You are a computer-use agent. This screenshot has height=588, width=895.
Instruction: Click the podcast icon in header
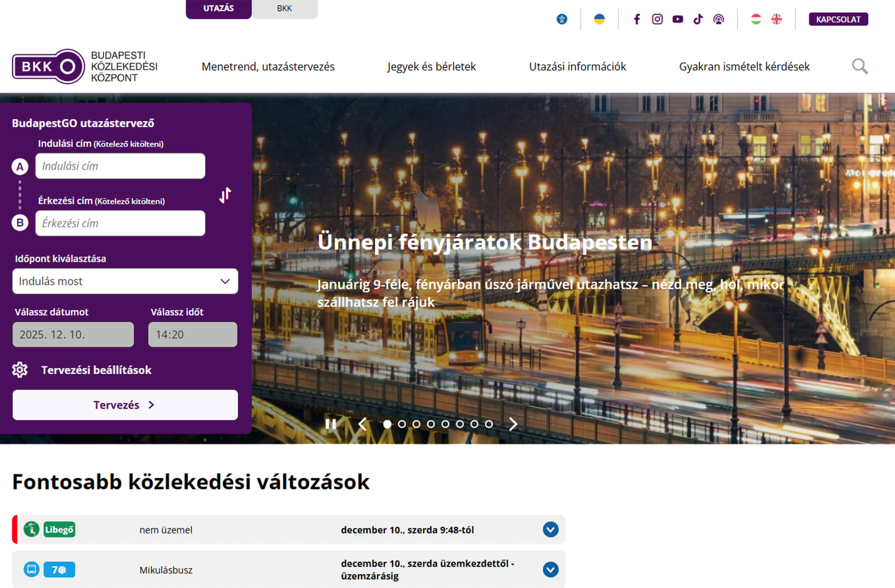pos(719,19)
